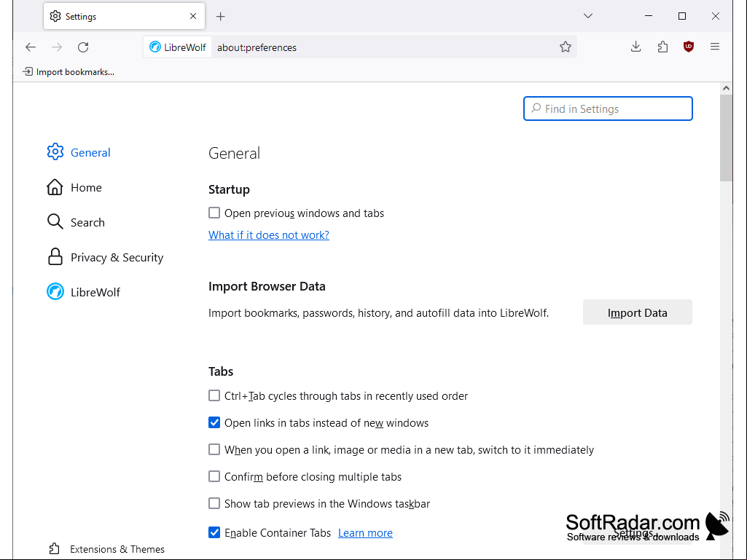The width and height of the screenshot is (747, 560).
Task: Click the LibreWolf identity icon in address bar
Action: pyautogui.click(x=178, y=47)
